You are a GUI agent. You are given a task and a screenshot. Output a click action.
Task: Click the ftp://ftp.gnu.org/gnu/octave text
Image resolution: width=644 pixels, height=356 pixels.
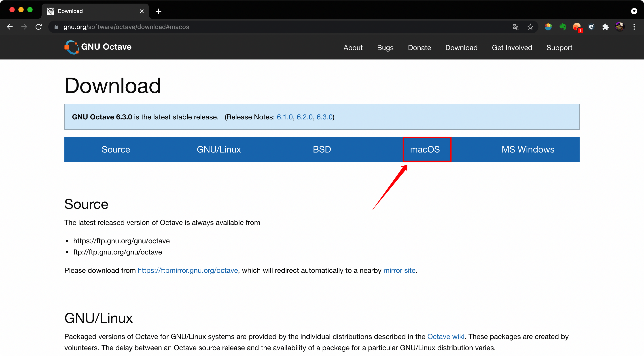[x=117, y=252]
